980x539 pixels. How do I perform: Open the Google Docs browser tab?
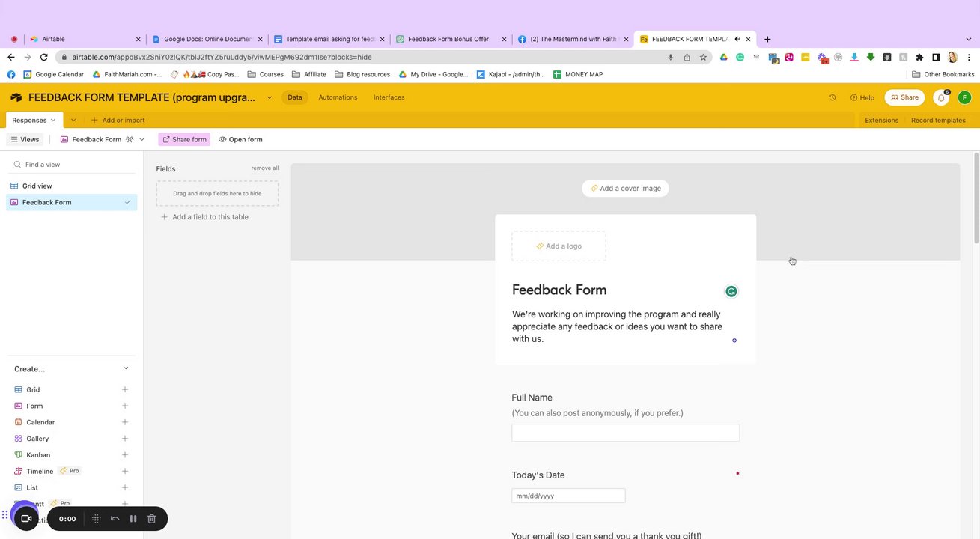(207, 39)
